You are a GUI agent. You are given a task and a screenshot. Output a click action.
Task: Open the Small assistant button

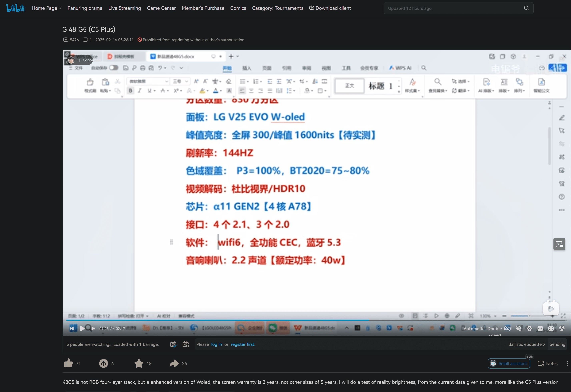[x=509, y=363]
